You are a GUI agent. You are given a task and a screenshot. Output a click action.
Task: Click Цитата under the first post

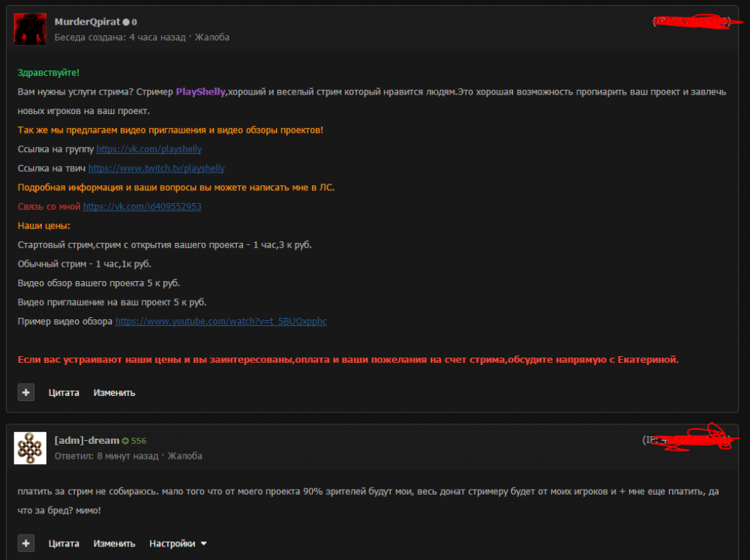pos(64,392)
